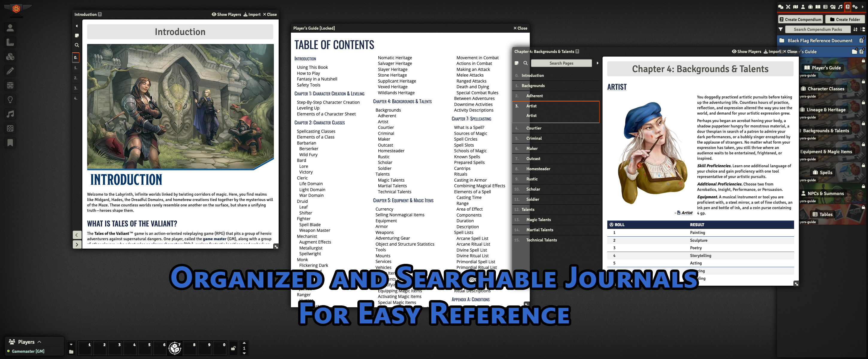Click the Create Folder button
868x359 pixels.
coord(844,19)
